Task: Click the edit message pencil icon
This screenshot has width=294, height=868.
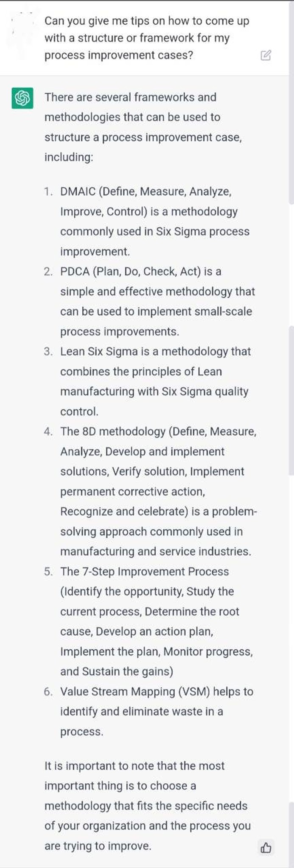Action: click(x=266, y=56)
